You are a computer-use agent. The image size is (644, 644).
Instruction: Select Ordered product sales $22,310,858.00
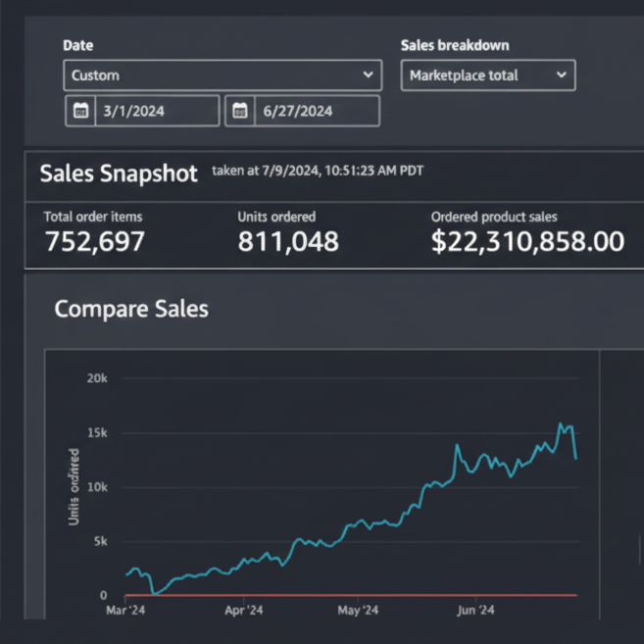point(527,241)
